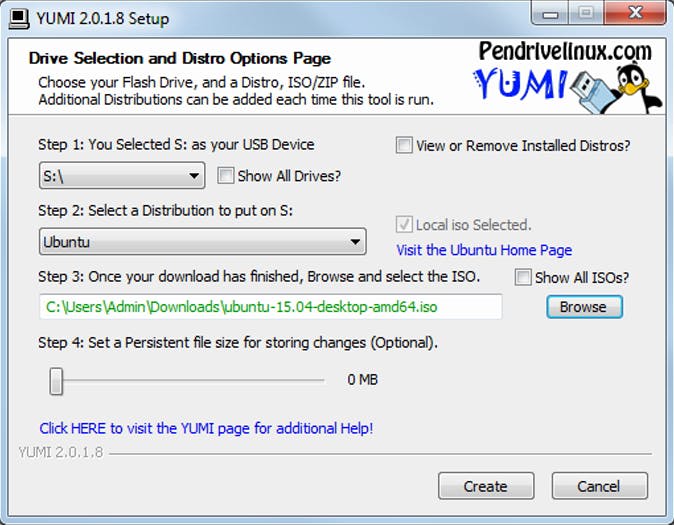Minimize the YUMI Setup window
This screenshot has height=525, width=674.
coord(550,14)
